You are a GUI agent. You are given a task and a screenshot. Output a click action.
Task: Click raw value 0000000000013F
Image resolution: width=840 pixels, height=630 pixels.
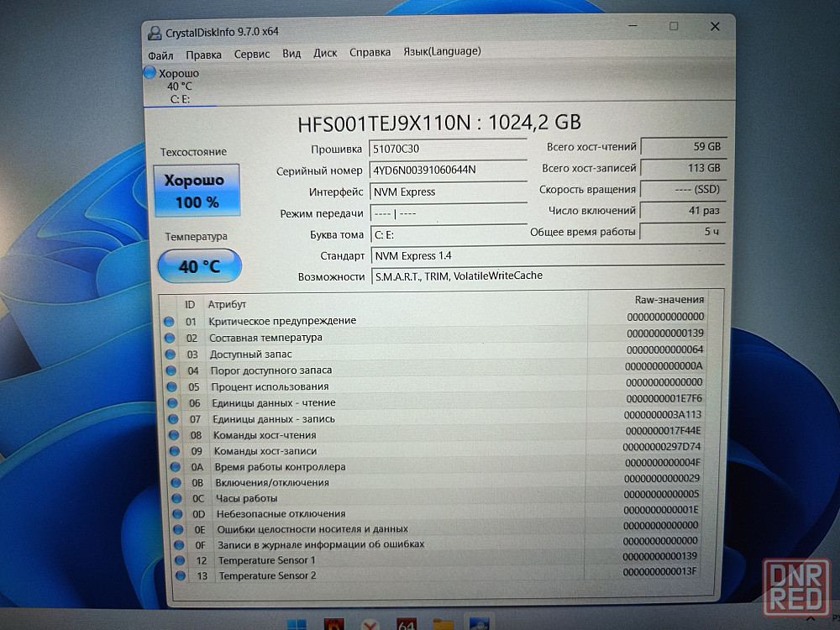pyautogui.click(x=660, y=571)
